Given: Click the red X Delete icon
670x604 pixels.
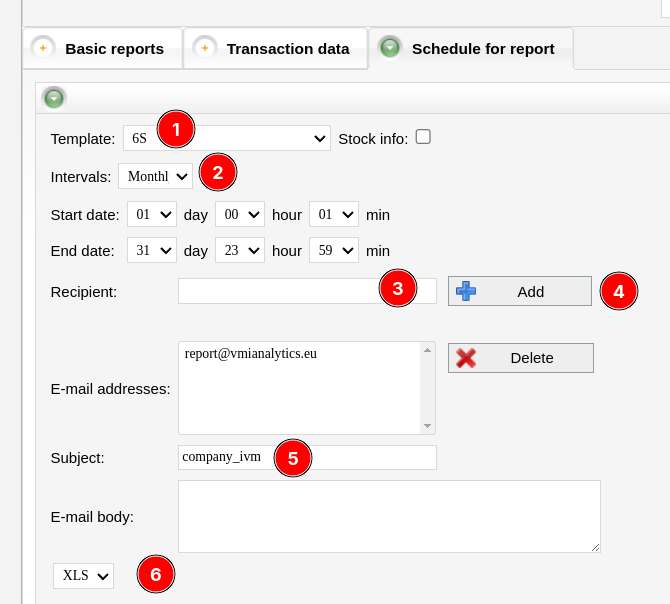Looking at the screenshot, I should pos(466,358).
